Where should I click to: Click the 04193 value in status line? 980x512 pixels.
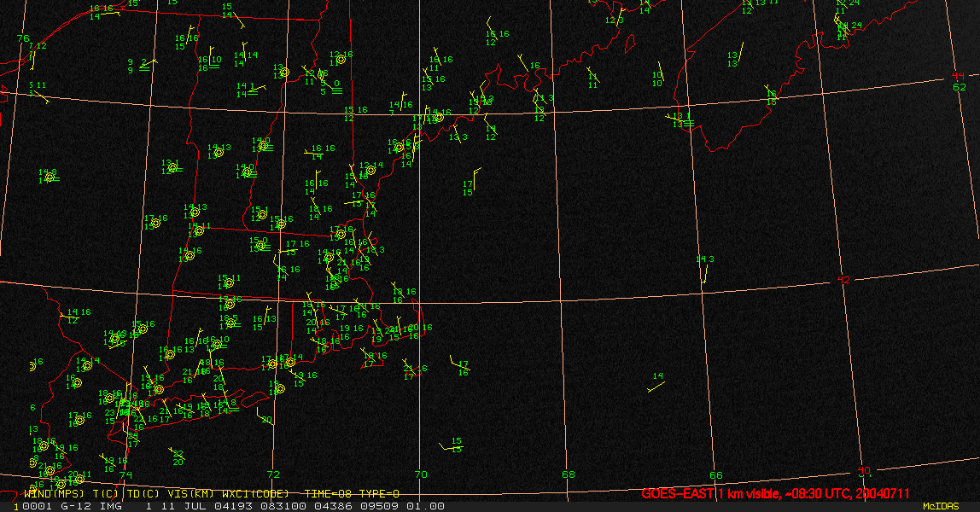(232, 506)
